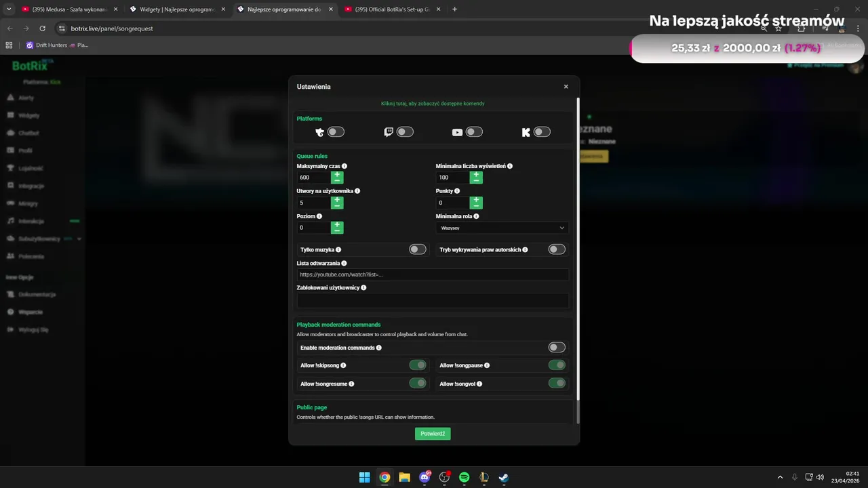Enable the Trovo platform toggle
Image resolution: width=868 pixels, height=488 pixels.
click(x=336, y=132)
